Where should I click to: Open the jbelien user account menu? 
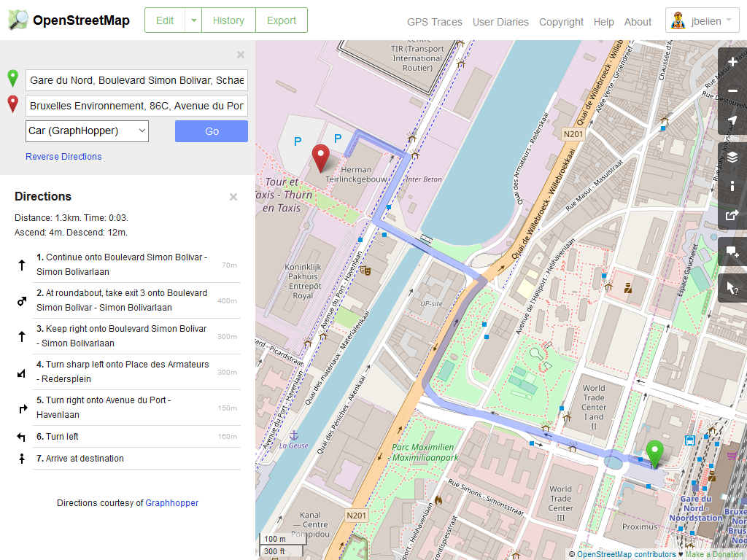703,21
